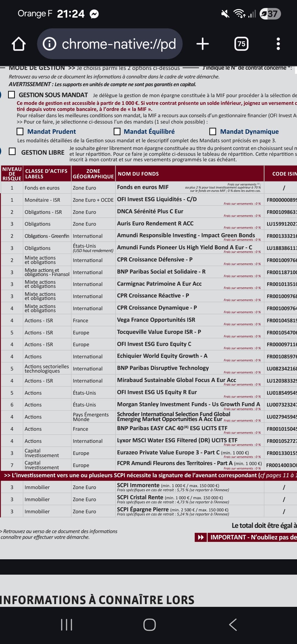Tap the Chrome home icon
The width and height of the screenshot is (297, 644).
(x=19, y=44)
